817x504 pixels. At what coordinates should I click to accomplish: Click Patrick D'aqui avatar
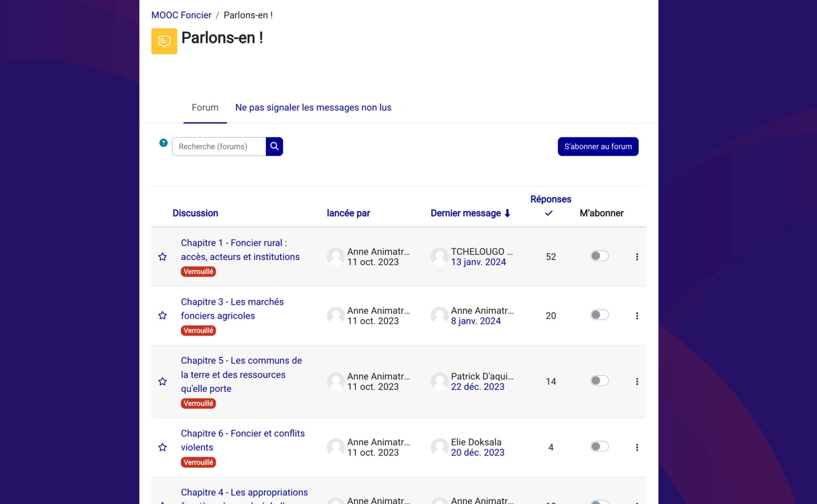[x=439, y=382]
